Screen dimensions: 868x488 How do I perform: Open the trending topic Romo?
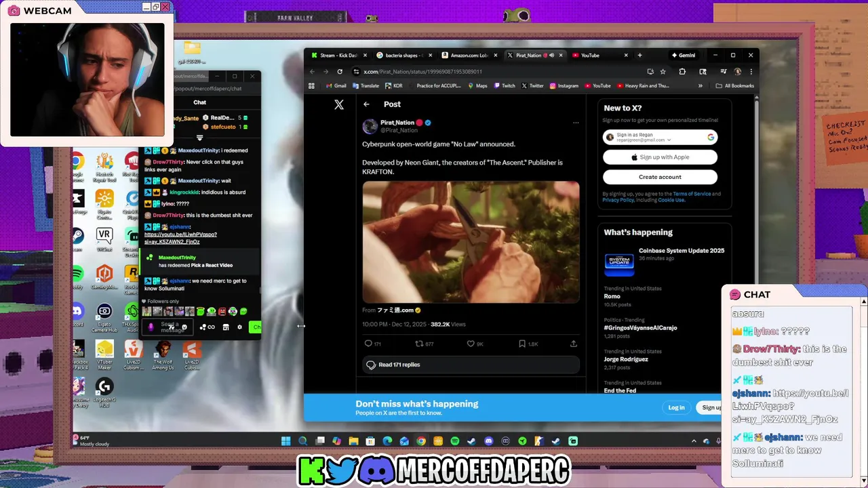pos(612,296)
